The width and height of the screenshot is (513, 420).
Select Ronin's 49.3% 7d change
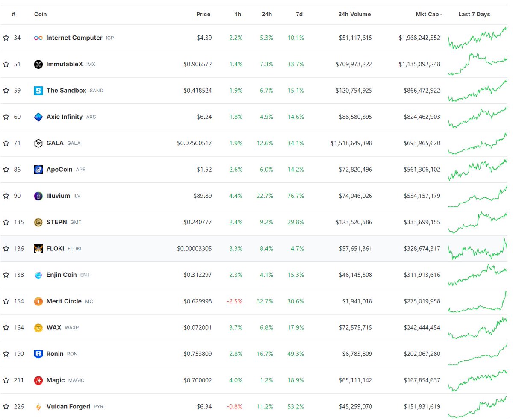(296, 354)
